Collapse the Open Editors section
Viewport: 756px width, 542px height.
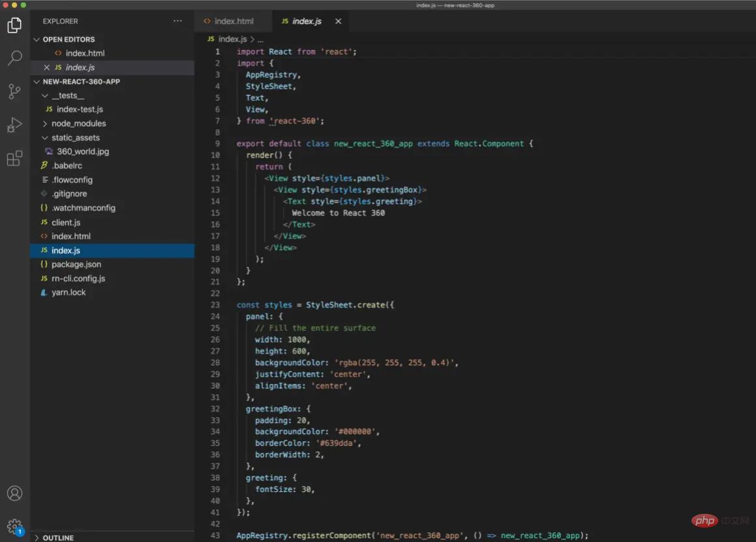pos(37,40)
